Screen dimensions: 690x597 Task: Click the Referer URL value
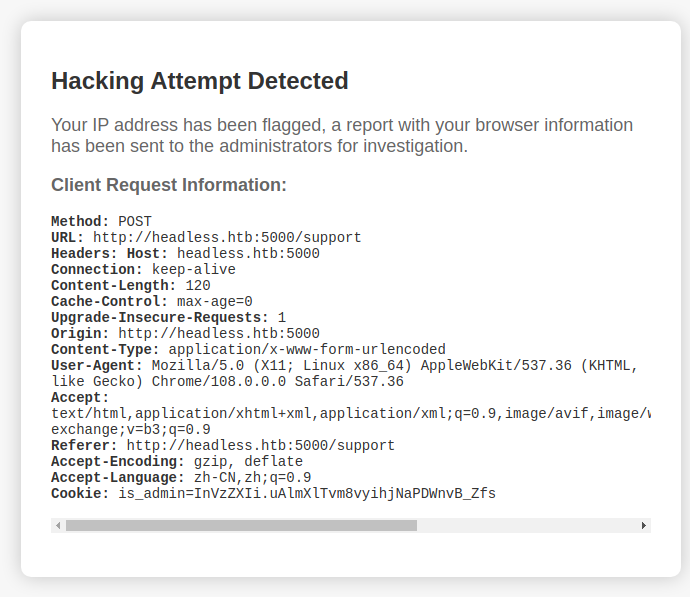261,445
